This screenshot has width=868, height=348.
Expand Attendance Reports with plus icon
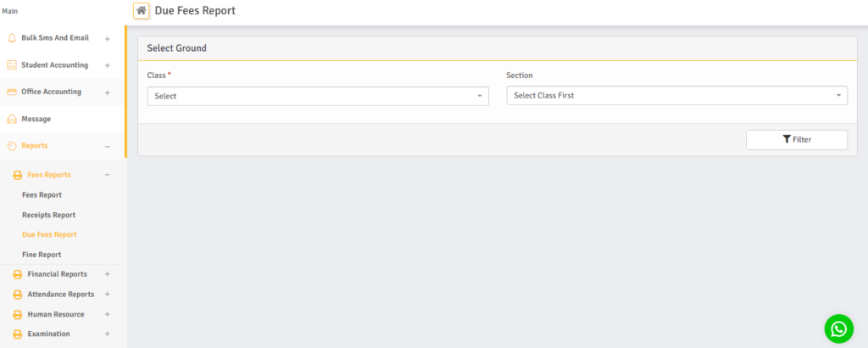tap(107, 295)
